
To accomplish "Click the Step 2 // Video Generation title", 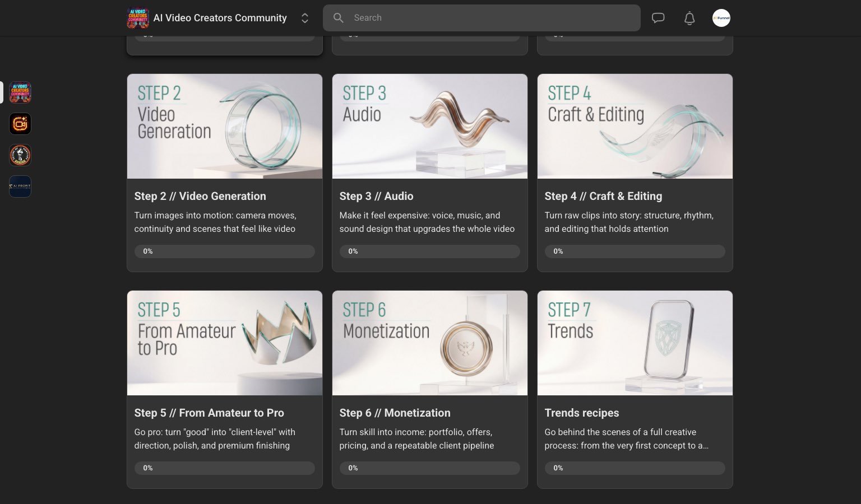I will (200, 196).
